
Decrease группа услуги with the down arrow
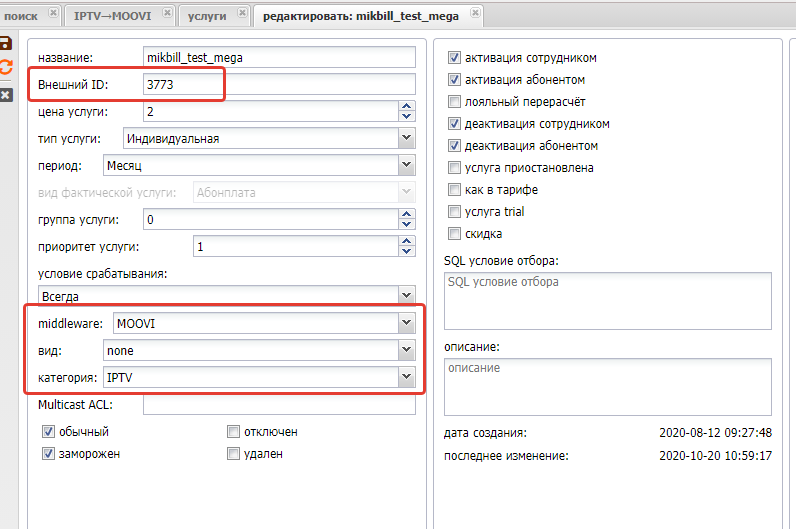point(406,224)
